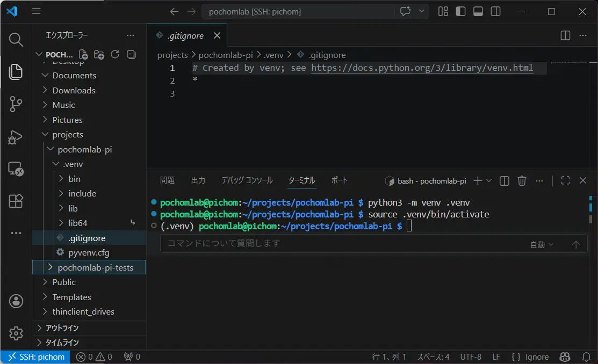Viewport: 598px width, 364px height.
Task: Create a new file in Explorer
Action: [x=83, y=55]
